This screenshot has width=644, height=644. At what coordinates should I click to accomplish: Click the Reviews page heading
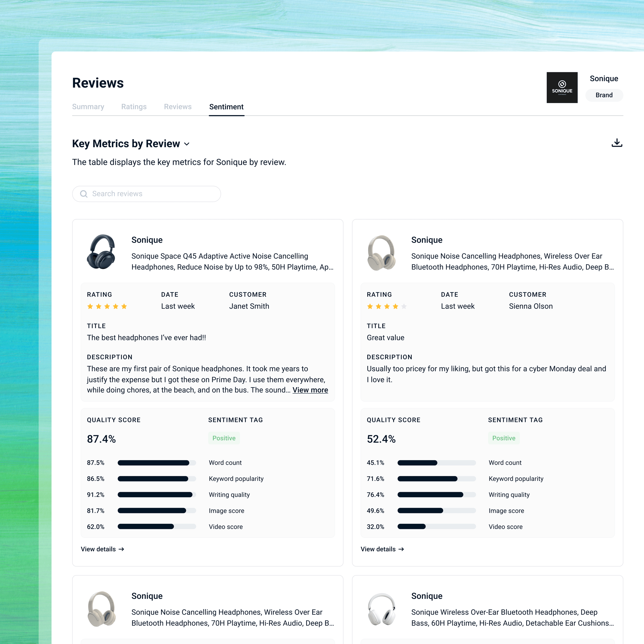click(x=98, y=83)
